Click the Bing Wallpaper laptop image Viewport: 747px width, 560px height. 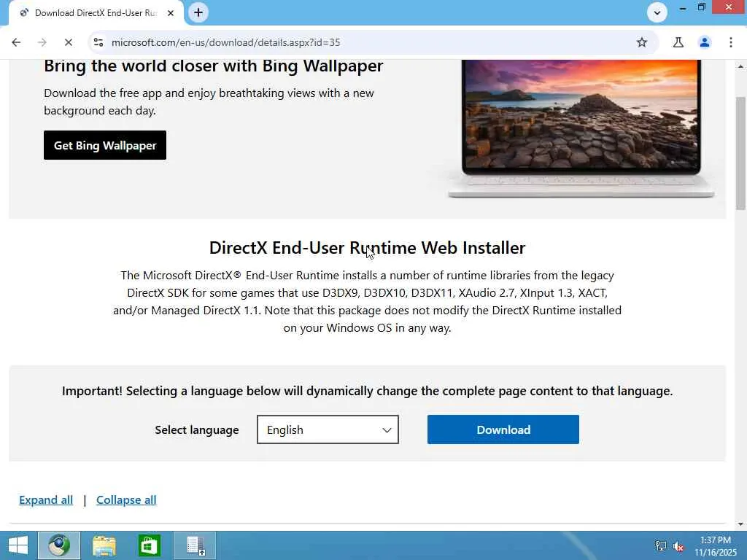pyautogui.click(x=581, y=128)
